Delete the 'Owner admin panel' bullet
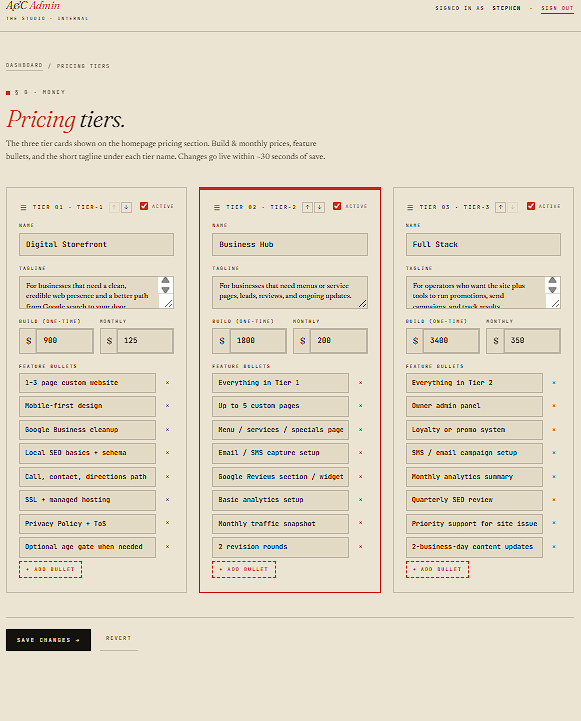This screenshot has width=581, height=721. pyautogui.click(x=554, y=406)
